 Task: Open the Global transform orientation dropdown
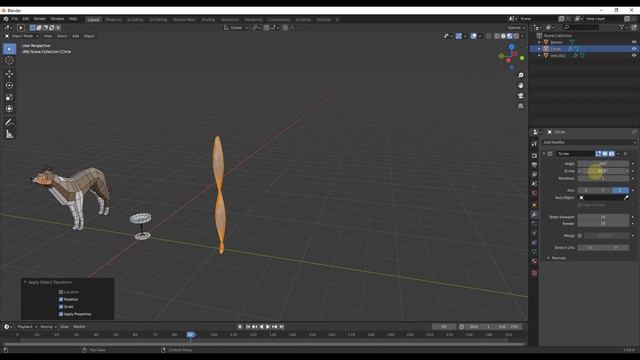coord(236,28)
